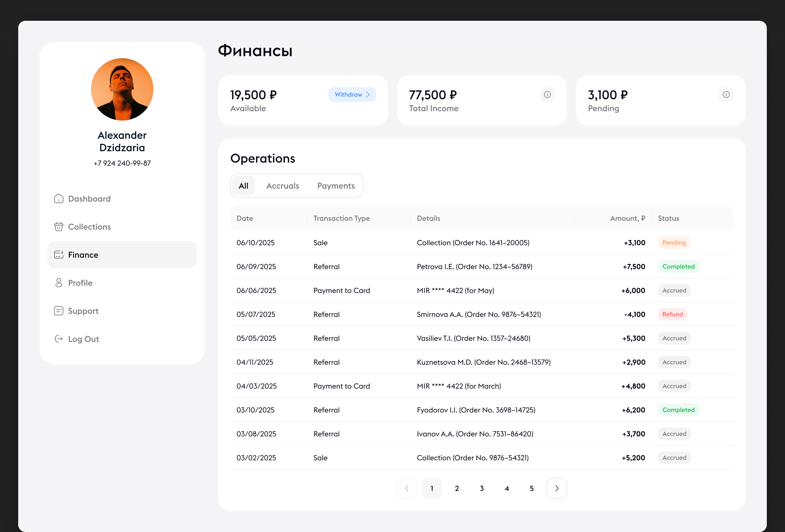Select the All operations tab
Image resolution: width=785 pixels, height=532 pixels.
[243, 186]
